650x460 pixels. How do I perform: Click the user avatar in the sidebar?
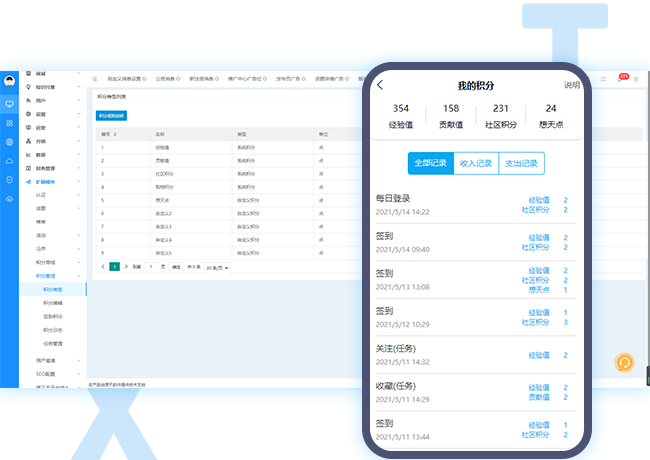tap(9, 83)
